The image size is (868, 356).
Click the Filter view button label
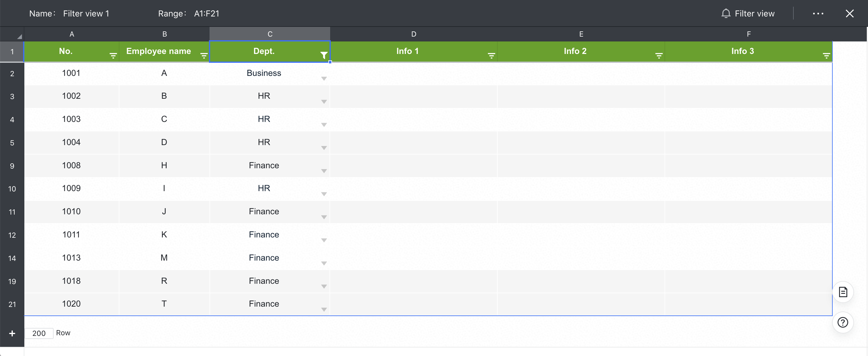click(754, 13)
